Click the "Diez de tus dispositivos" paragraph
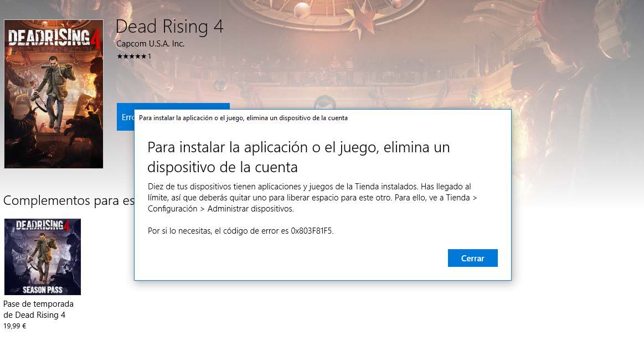644x356 pixels. (312, 198)
